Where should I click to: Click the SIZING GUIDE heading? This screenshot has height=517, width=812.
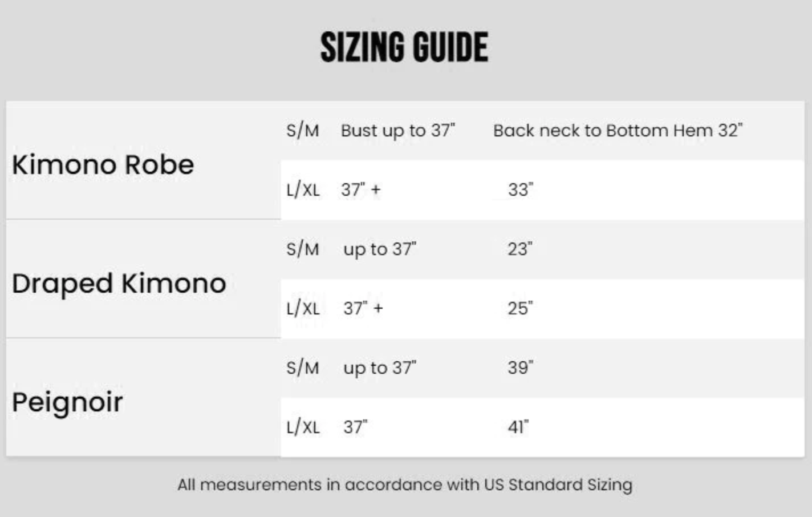point(404,47)
